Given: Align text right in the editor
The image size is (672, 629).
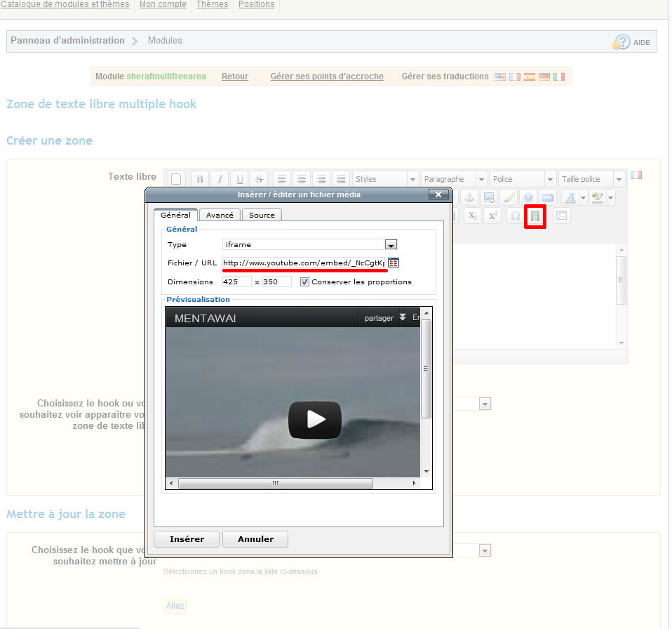Looking at the screenshot, I should point(321,179).
